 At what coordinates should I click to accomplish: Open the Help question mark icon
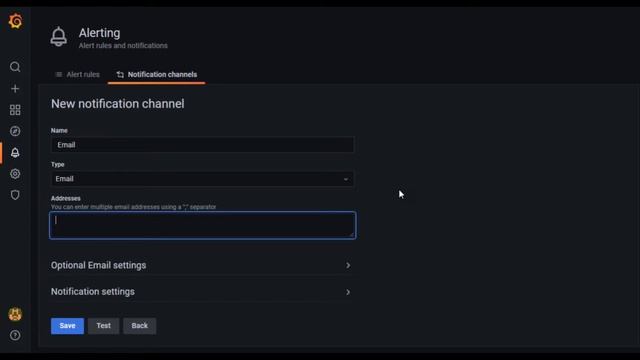point(15,336)
